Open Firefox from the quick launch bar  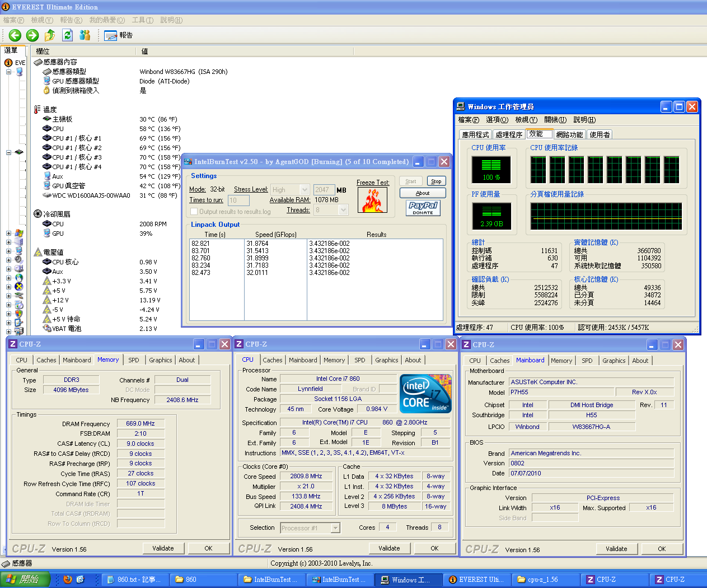[68, 580]
